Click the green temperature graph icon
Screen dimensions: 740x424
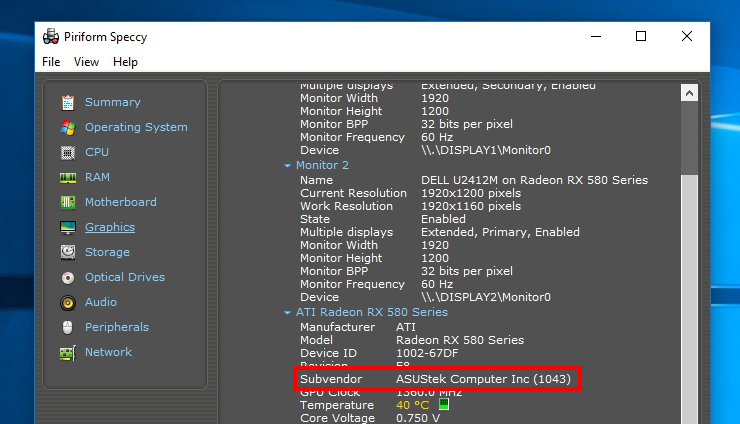[x=444, y=404]
